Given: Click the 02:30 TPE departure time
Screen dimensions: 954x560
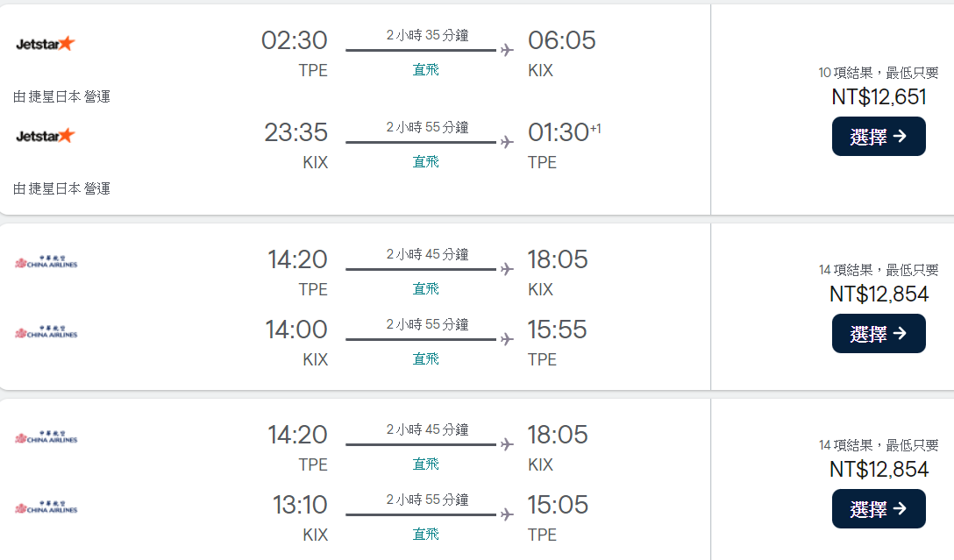Looking at the screenshot, I should pos(295,40).
